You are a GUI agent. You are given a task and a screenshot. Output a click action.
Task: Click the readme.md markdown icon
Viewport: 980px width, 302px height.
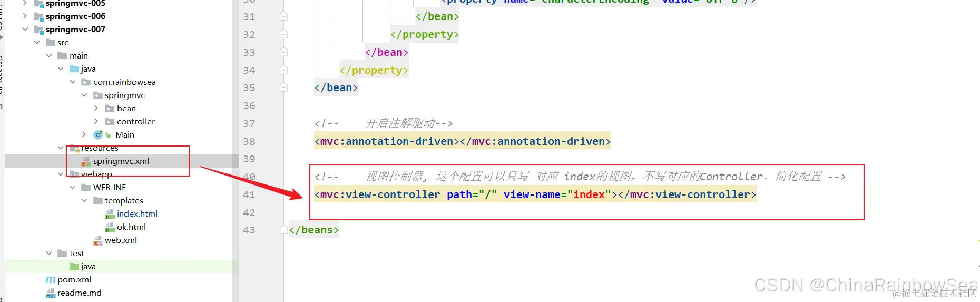[51, 293]
